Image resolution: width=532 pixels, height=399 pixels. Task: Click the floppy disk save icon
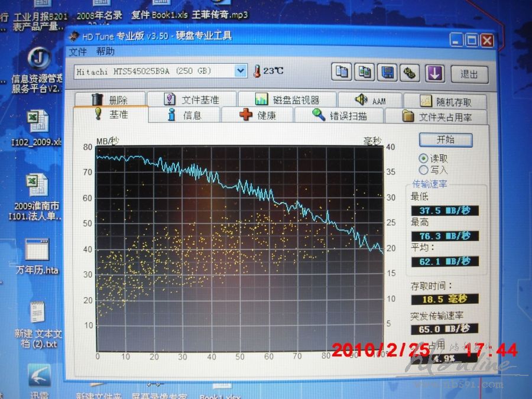tap(388, 72)
